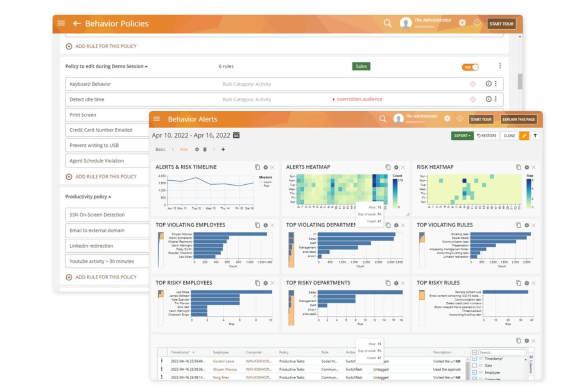This screenshot has height=392, width=588.
Task: Open the Keyboard Behavior rule options menu
Action: [495, 84]
